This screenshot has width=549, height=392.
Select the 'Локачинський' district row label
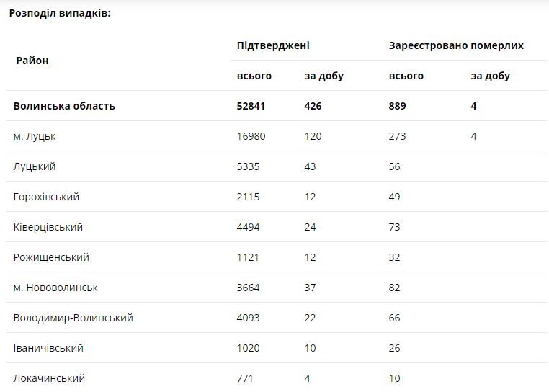(49, 378)
